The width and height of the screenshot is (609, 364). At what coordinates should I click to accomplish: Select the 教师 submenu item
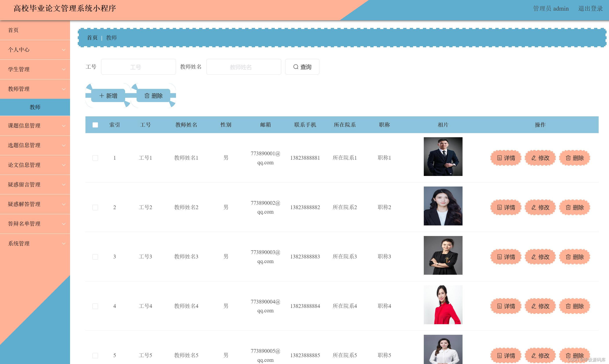tap(35, 107)
